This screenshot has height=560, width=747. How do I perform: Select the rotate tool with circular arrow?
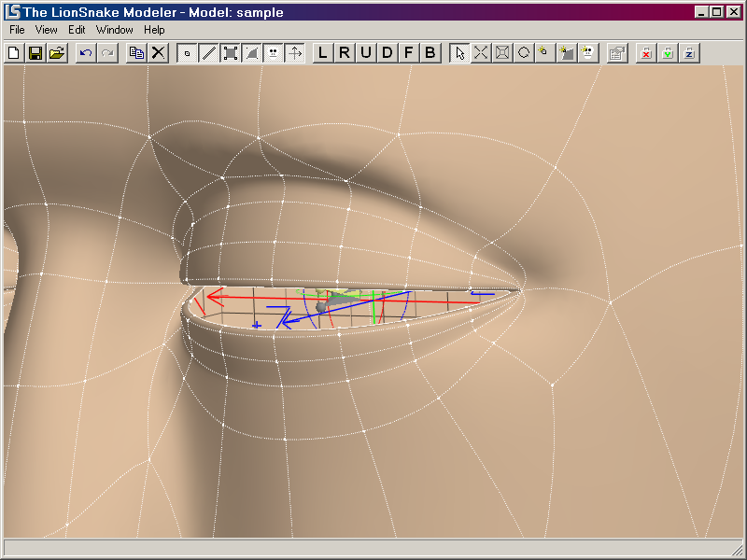tap(524, 53)
